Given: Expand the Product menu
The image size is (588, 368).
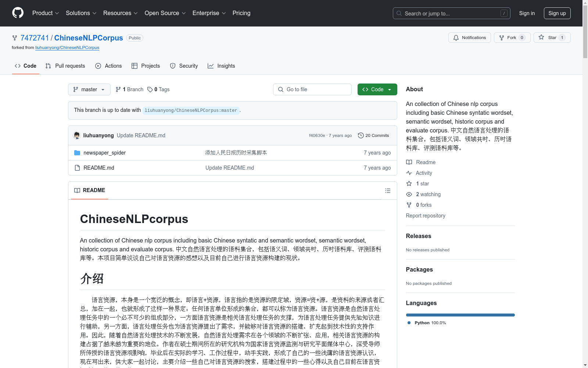Looking at the screenshot, I should point(46,13).
